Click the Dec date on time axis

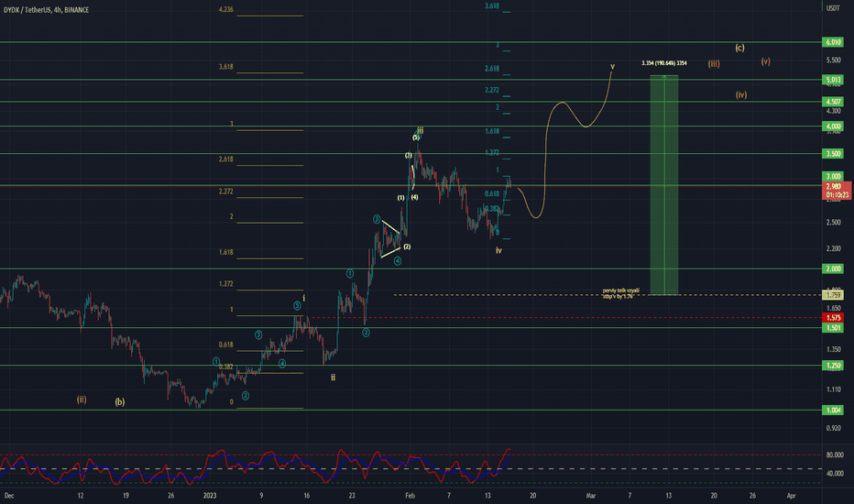[9, 495]
